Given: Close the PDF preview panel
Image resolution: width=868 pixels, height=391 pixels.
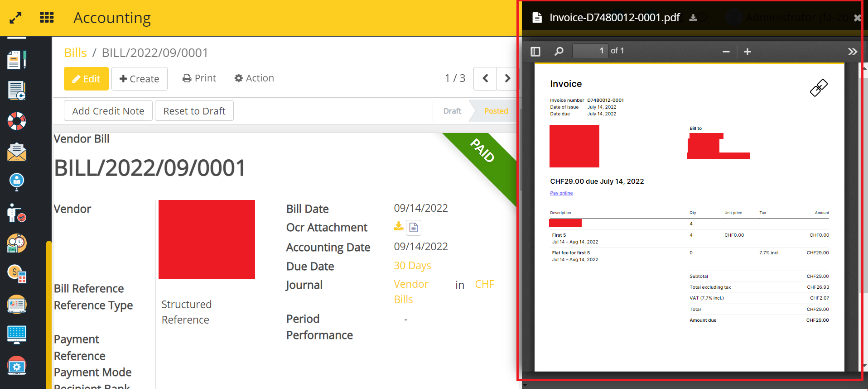Looking at the screenshot, I should [857, 18].
